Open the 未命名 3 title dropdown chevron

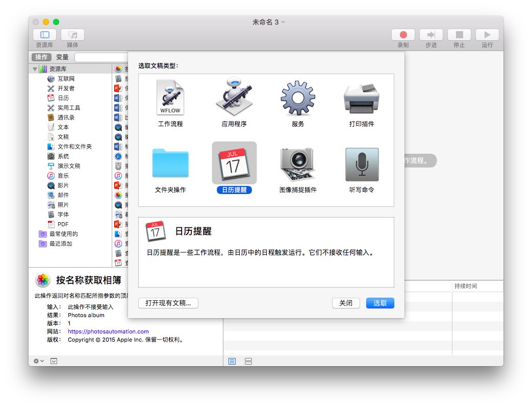click(284, 22)
